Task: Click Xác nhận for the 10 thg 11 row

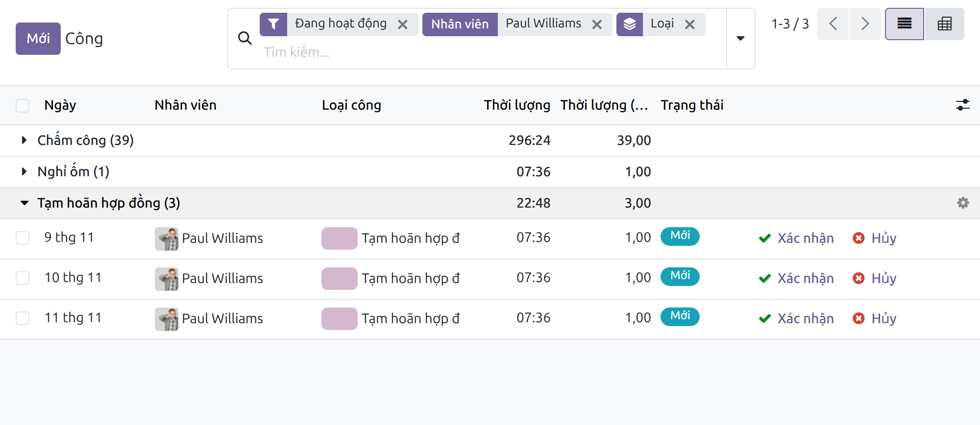Action: coord(796,278)
